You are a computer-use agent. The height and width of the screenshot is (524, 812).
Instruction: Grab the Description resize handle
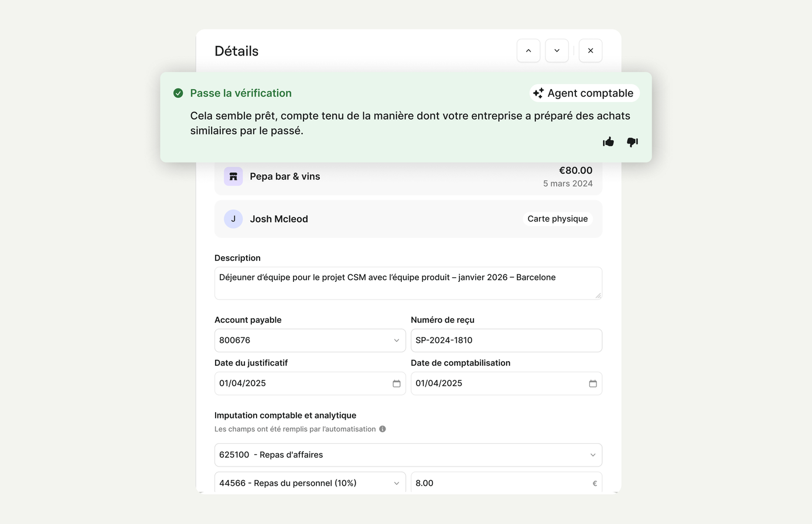click(x=598, y=295)
